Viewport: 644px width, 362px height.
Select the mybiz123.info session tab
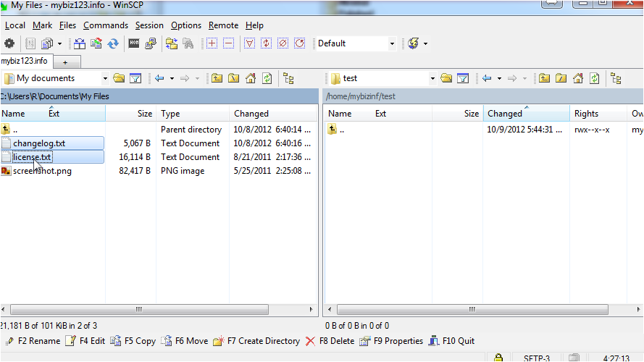[26, 61]
